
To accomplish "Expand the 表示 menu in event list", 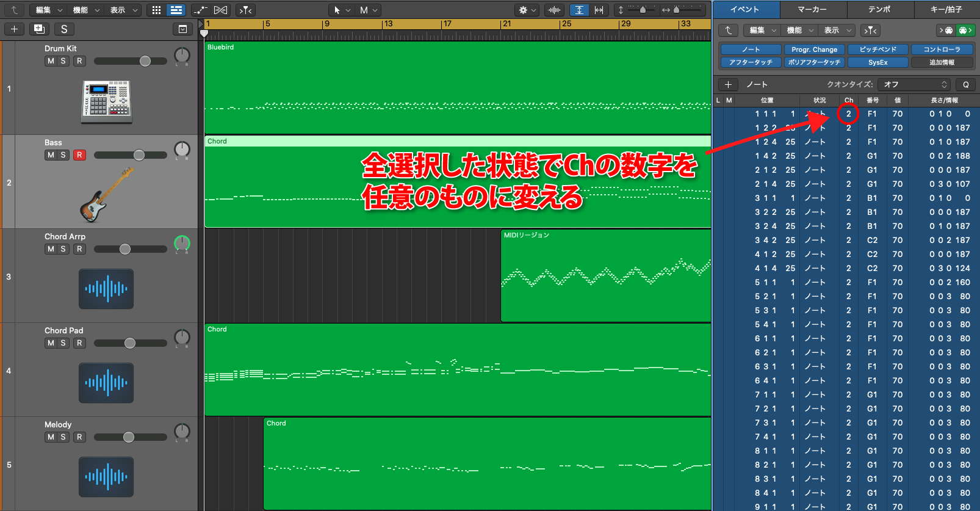I will pyautogui.click(x=837, y=30).
